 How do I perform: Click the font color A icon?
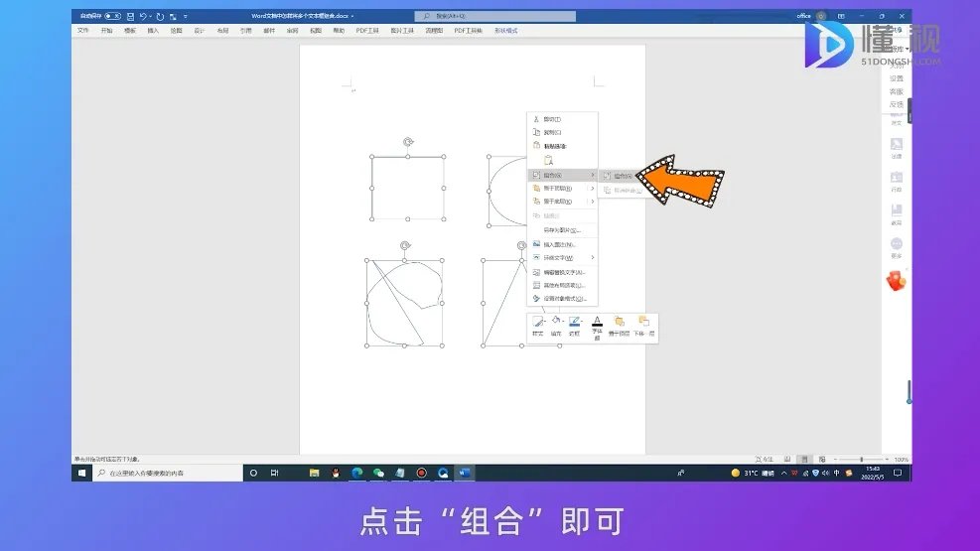597,321
